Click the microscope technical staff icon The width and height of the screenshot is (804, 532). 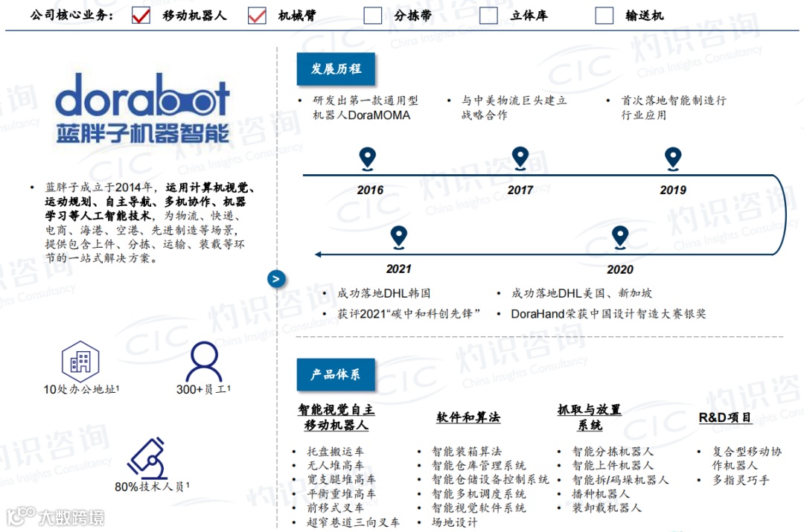click(x=147, y=457)
